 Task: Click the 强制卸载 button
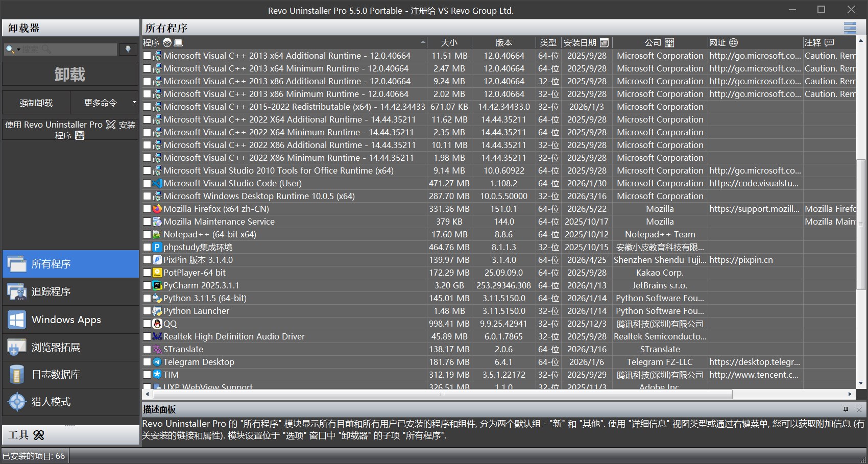point(36,103)
